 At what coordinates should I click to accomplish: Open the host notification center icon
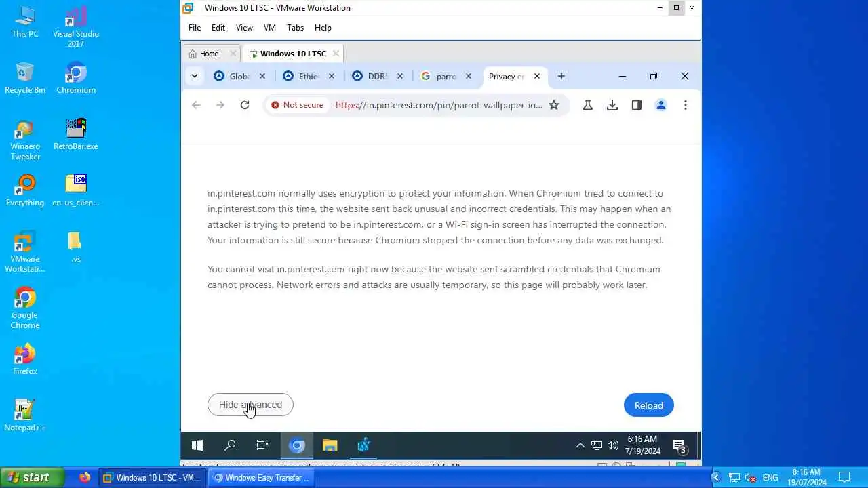[845, 477]
